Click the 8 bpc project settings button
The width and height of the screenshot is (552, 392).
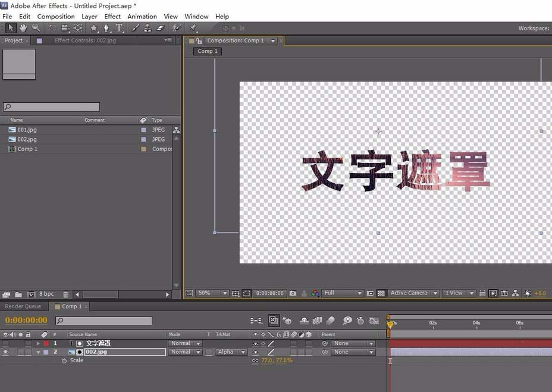pyautogui.click(x=46, y=293)
